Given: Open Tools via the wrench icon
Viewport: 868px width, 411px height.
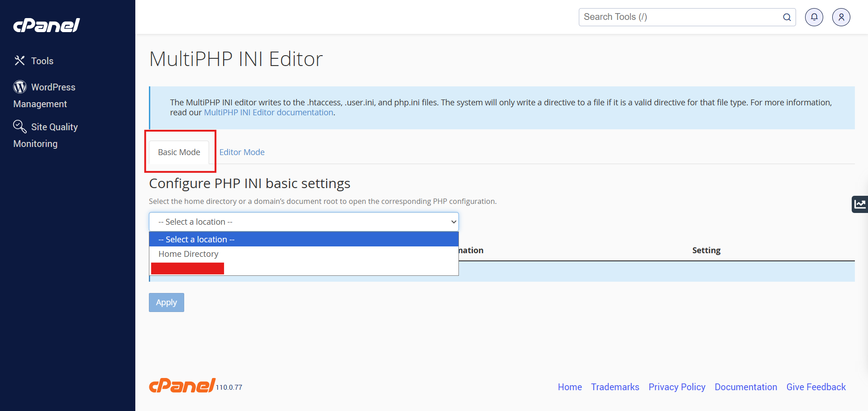Looking at the screenshot, I should coord(19,61).
